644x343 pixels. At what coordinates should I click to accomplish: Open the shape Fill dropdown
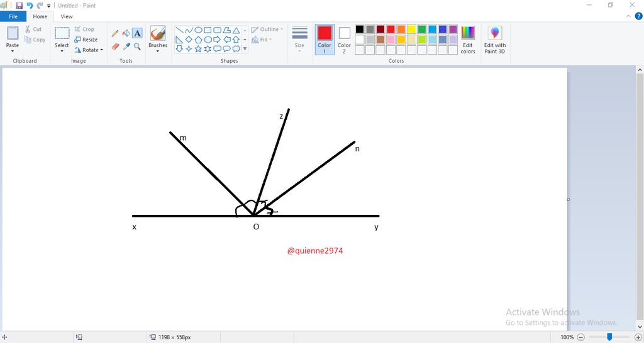[x=262, y=40]
